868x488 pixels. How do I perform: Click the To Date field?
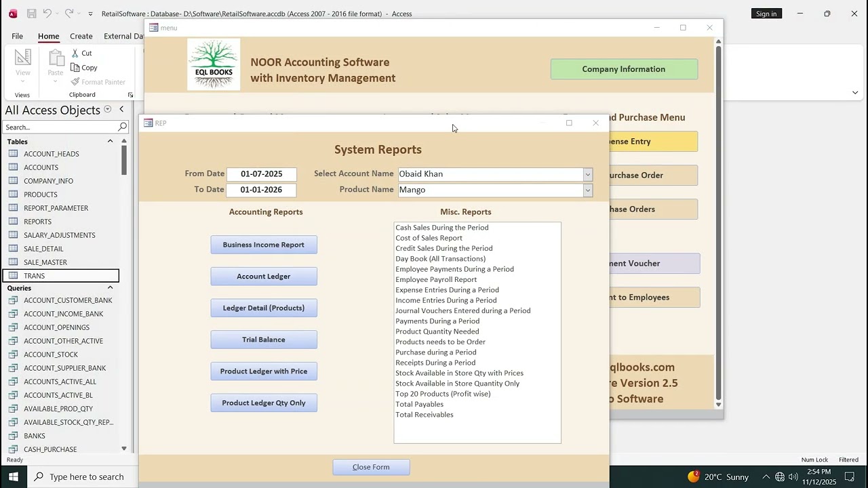262,190
